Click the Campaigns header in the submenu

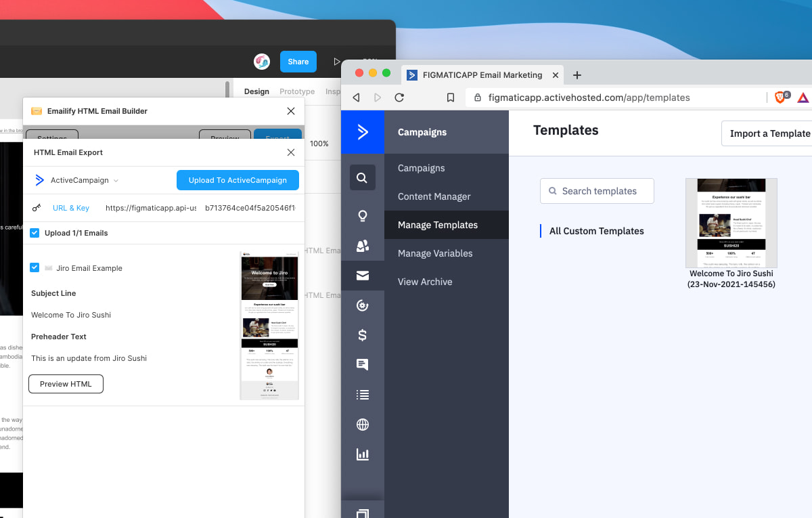pyautogui.click(x=422, y=132)
